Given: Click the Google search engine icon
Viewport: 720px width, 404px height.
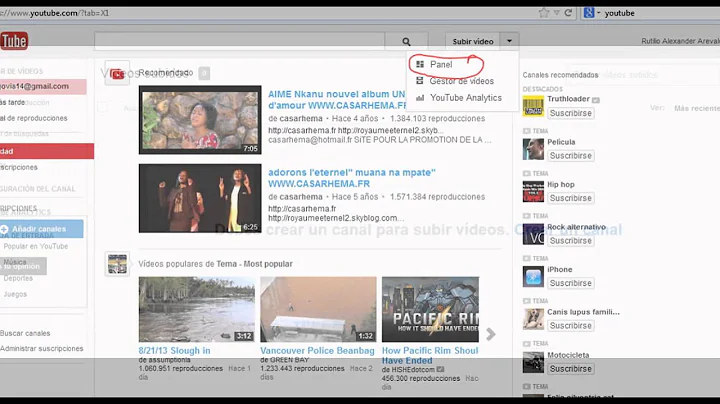Looking at the screenshot, I should click(589, 13).
